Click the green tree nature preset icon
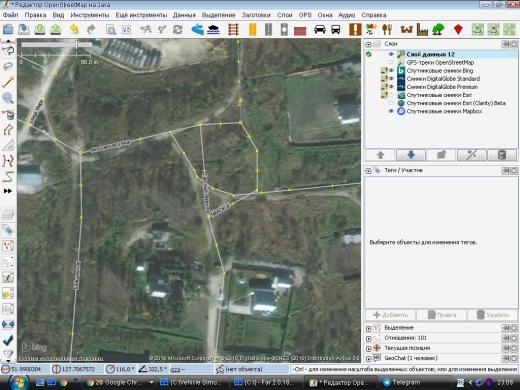This screenshot has width=520, height=390. 438,30
